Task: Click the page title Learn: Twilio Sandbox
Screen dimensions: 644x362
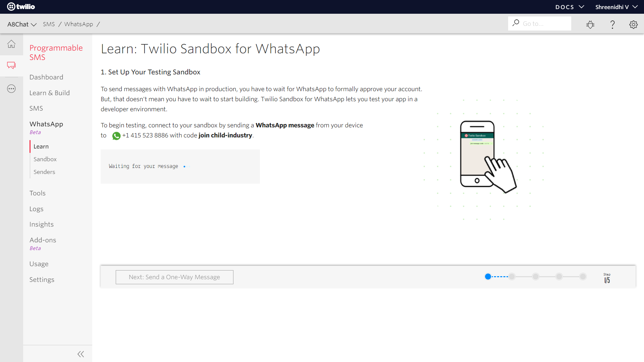Action: [x=210, y=49]
